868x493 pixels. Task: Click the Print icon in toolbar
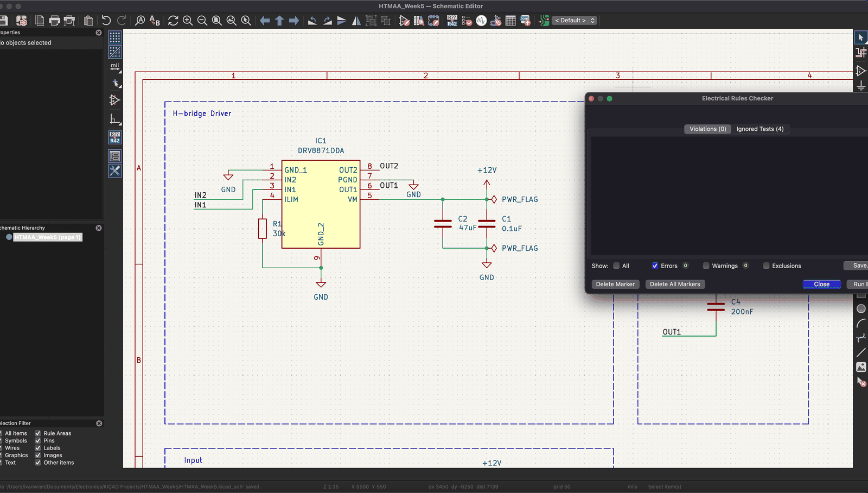(55, 21)
